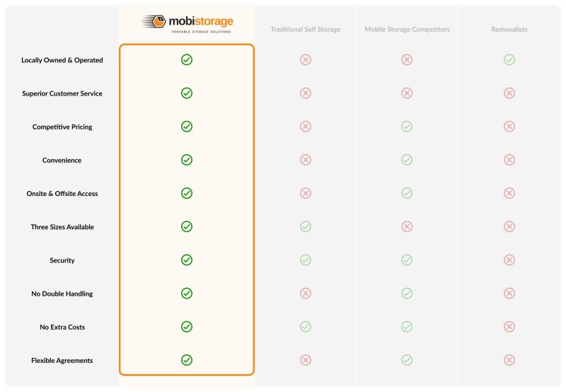
Task: Click the Three Sizes Available label
Action: (62, 227)
